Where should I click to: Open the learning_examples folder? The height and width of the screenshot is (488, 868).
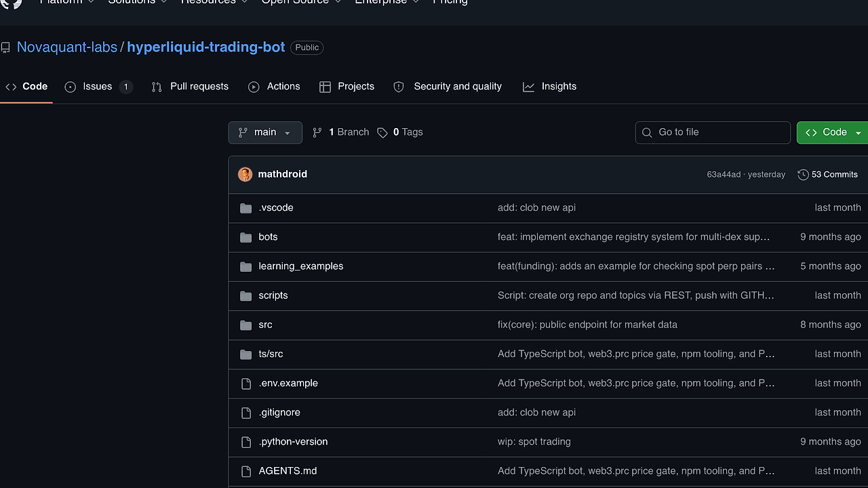(x=301, y=266)
